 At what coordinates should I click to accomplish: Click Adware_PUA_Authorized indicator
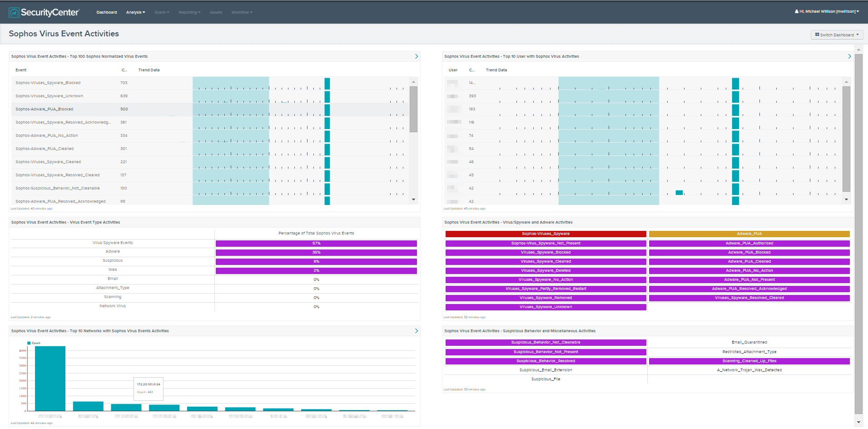(749, 244)
